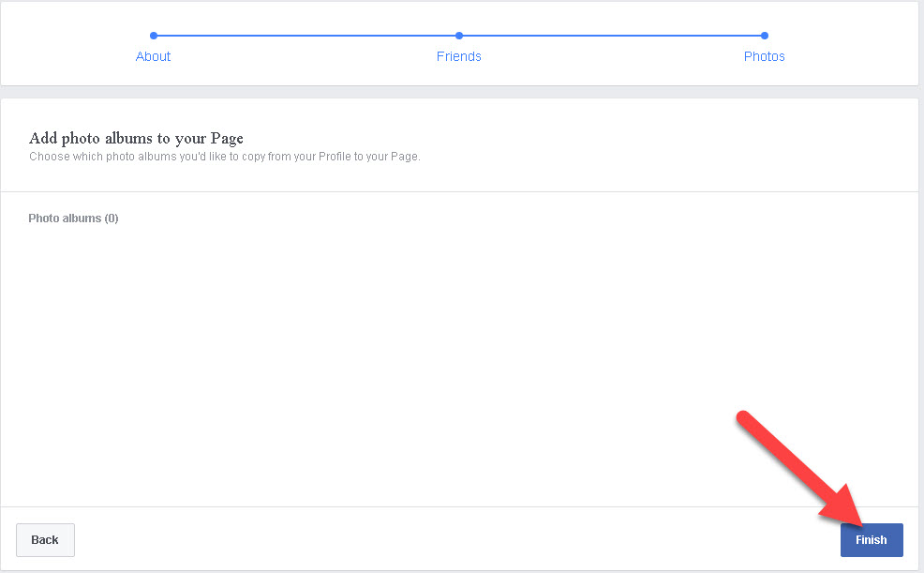Go back using the Back button
The width and height of the screenshot is (924, 573).
(x=45, y=539)
